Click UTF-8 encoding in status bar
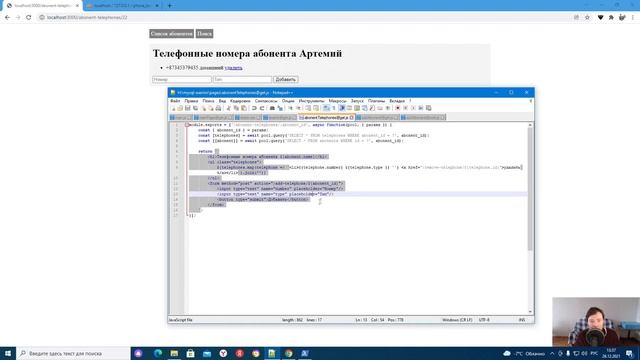 484,320
